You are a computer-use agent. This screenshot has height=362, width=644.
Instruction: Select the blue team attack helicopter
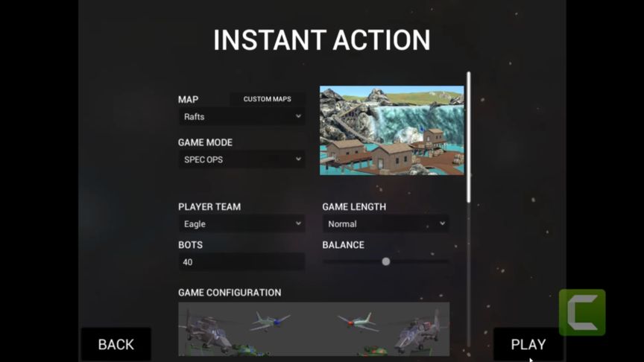(x=206, y=331)
